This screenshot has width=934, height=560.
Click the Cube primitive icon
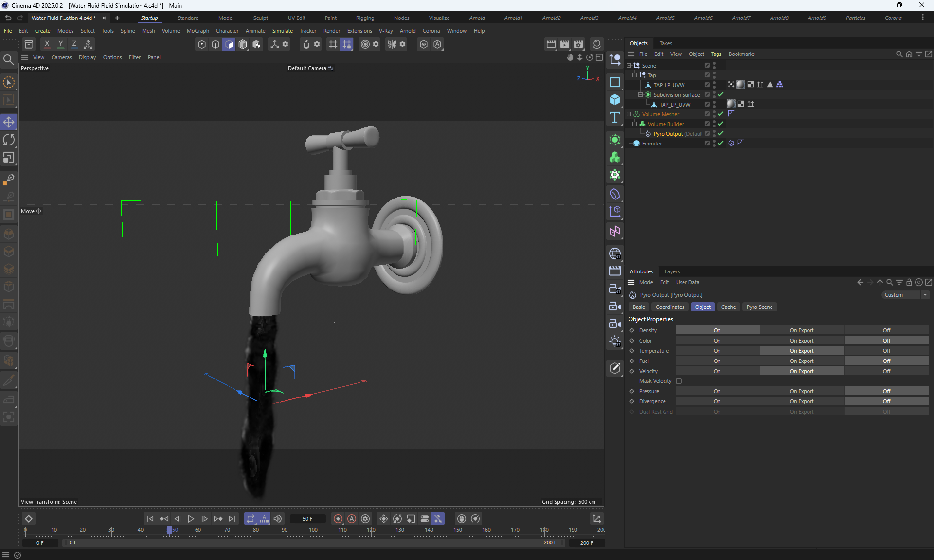tap(615, 100)
